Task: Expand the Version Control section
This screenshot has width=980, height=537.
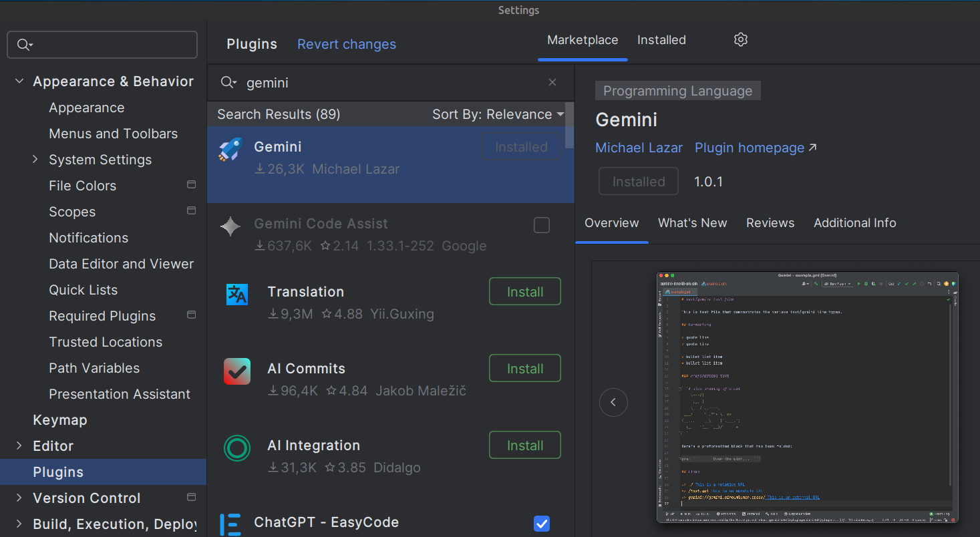Action: (19, 498)
